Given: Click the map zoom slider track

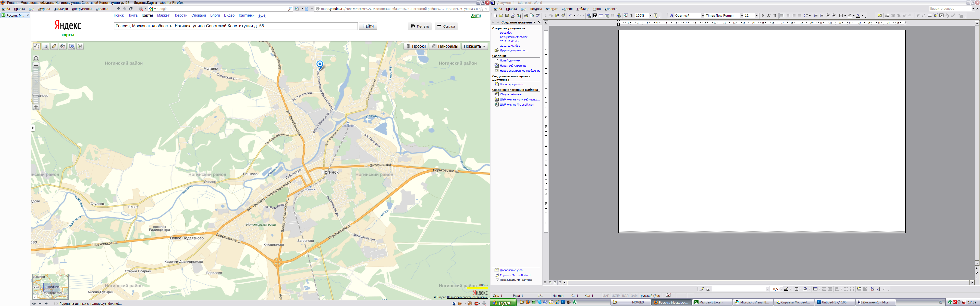Looking at the screenshot, I should tap(36, 86).
